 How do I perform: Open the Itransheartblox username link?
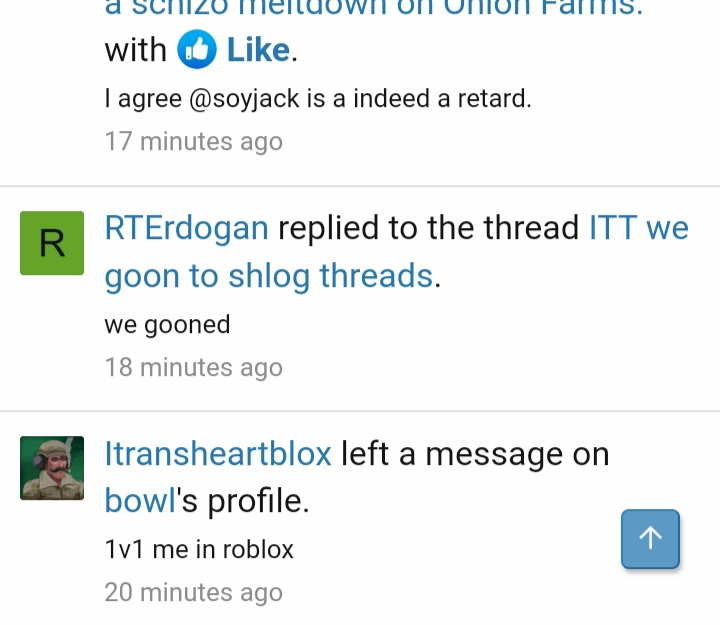pyautogui.click(x=218, y=453)
